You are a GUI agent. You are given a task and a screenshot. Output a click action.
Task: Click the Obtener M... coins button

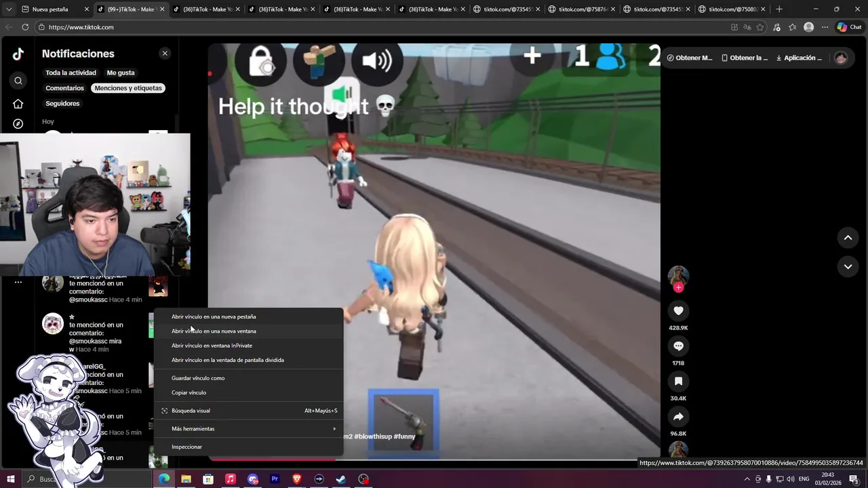pos(690,58)
